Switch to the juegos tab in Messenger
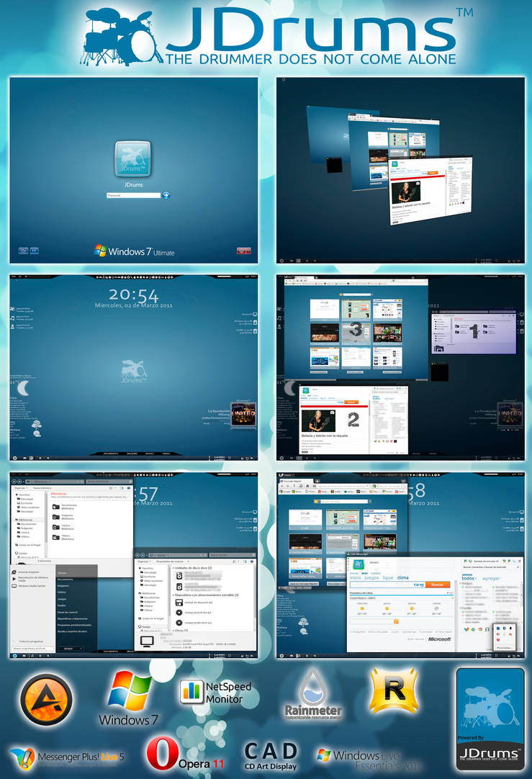The height and width of the screenshot is (779, 532). point(371,578)
